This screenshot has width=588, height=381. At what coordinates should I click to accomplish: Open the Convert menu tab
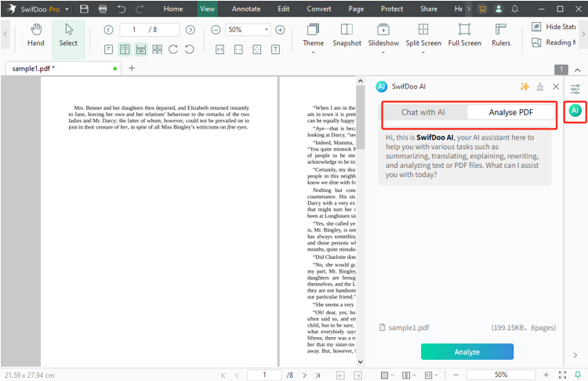(319, 9)
